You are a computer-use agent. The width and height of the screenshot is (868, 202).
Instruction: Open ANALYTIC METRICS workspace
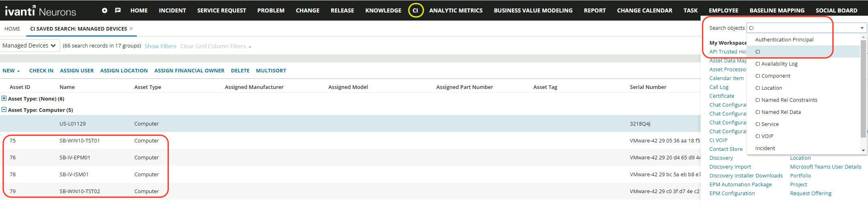click(456, 10)
